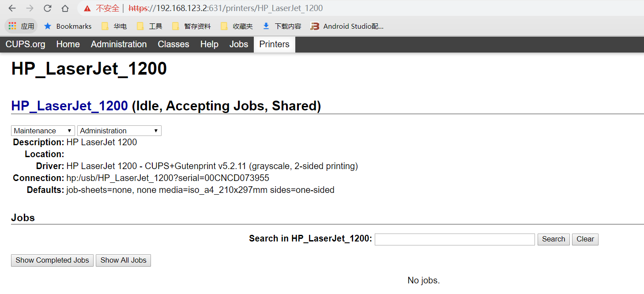Click Show Completed Jobs button

(x=52, y=260)
